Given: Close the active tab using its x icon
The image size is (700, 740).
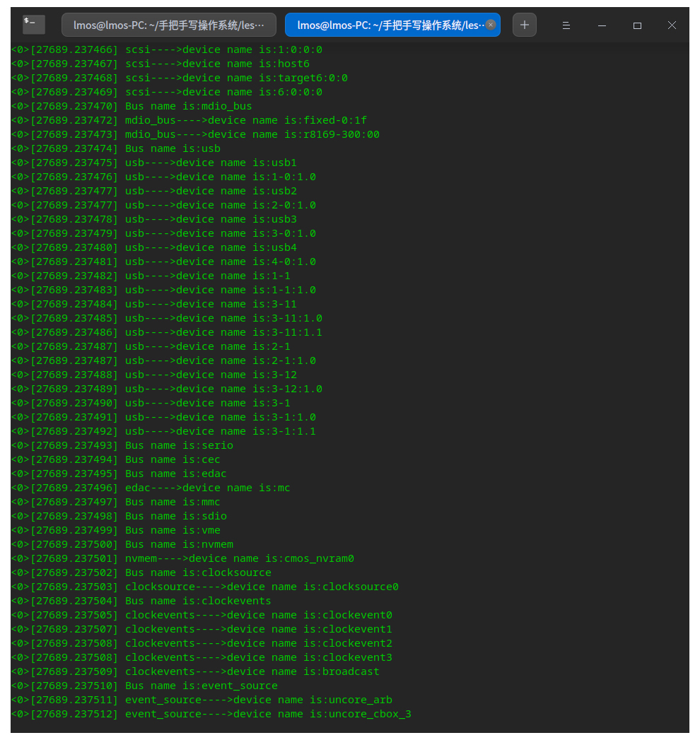Looking at the screenshot, I should pyautogui.click(x=491, y=25).
